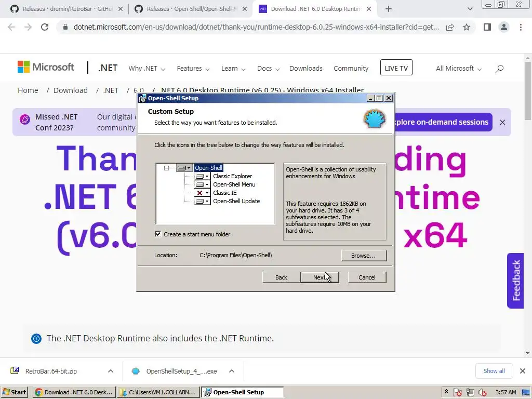
Task: Open the root Open-Shell feature install dropdown
Action: tap(184, 168)
